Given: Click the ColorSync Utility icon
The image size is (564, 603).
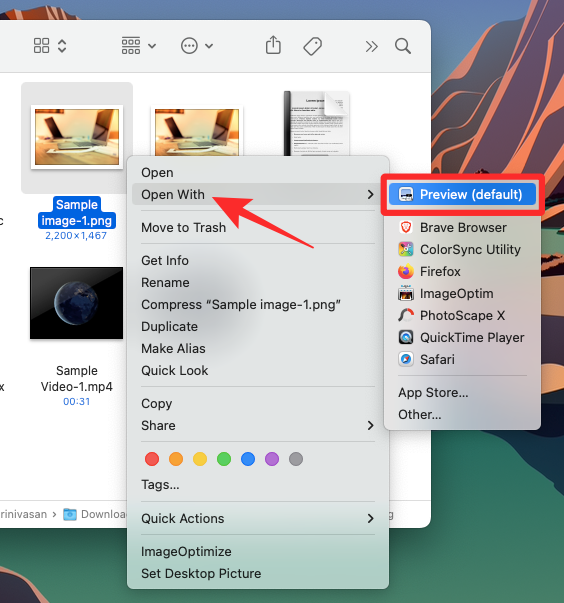Looking at the screenshot, I should [x=406, y=249].
